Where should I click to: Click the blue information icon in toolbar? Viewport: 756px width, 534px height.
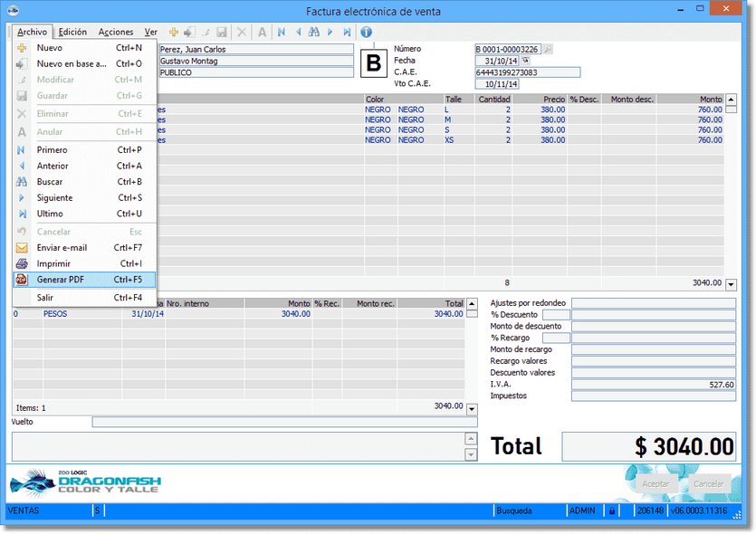pyautogui.click(x=367, y=32)
